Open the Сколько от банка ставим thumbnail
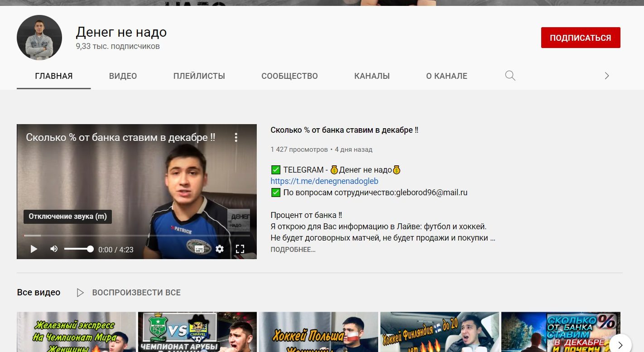This screenshot has width=644, height=352. (x=561, y=332)
